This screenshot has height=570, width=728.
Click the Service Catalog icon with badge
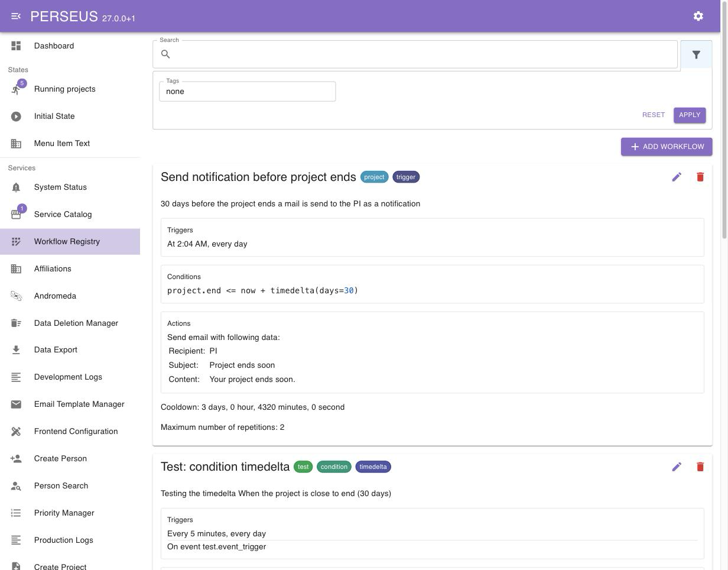click(16, 215)
